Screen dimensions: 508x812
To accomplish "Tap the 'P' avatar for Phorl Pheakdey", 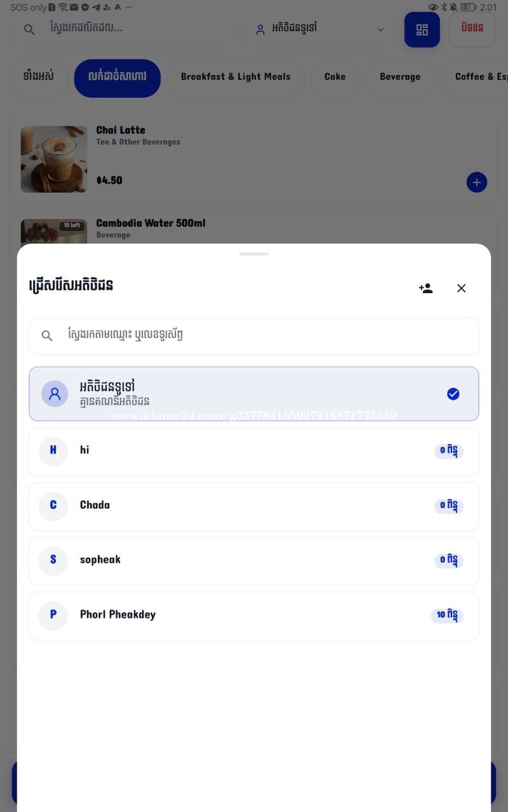I will tap(53, 615).
